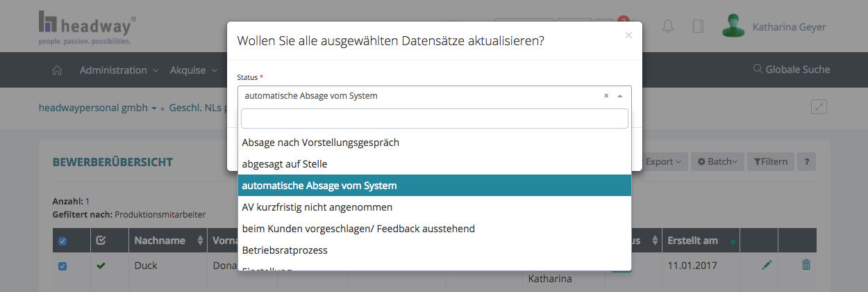Click the expand fullscreen arrows icon
This screenshot has width=868, height=292.
[819, 107]
